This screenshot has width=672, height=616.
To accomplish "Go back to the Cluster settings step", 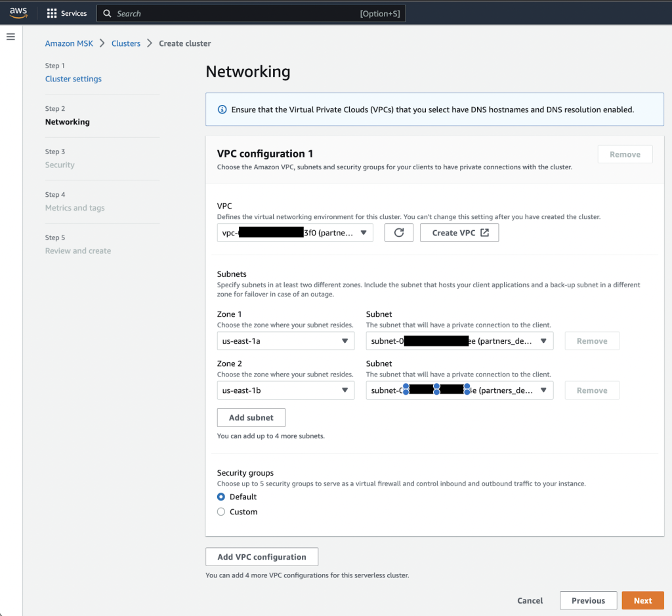I will point(73,79).
